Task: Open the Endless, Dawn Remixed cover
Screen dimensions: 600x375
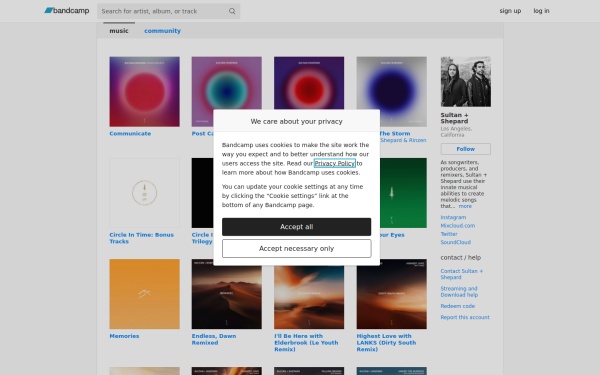Action: (227, 297)
